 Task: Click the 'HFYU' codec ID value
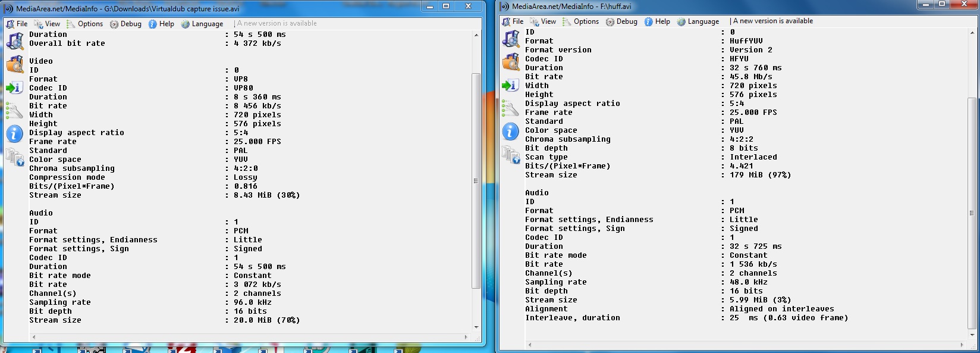pyautogui.click(x=739, y=59)
